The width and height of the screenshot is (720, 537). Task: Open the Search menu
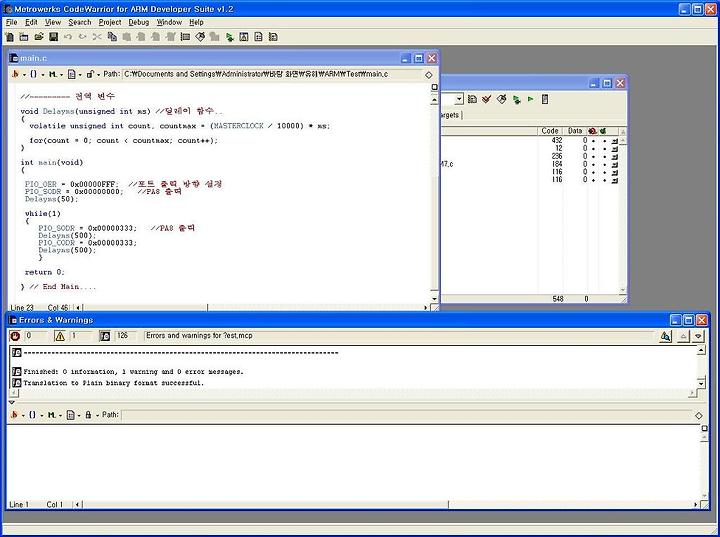pyautogui.click(x=80, y=22)
